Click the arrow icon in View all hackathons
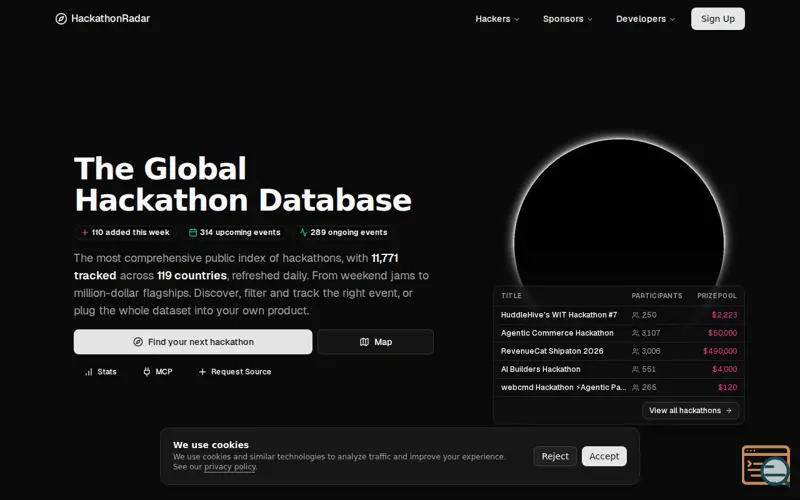The width and height of the screenshot is (800, 500). point(729,411)
